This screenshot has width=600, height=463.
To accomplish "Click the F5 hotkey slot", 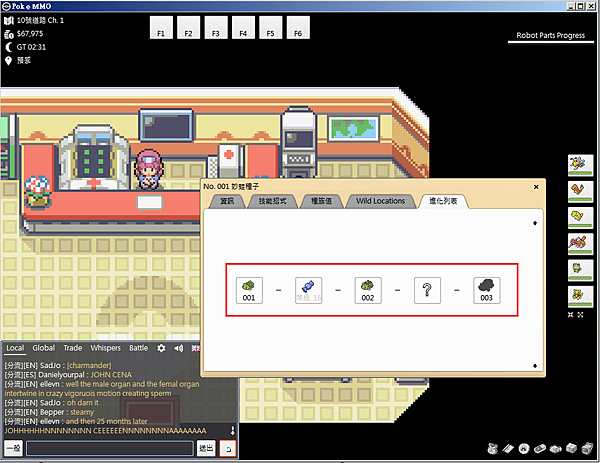I will tap(271, 27).
